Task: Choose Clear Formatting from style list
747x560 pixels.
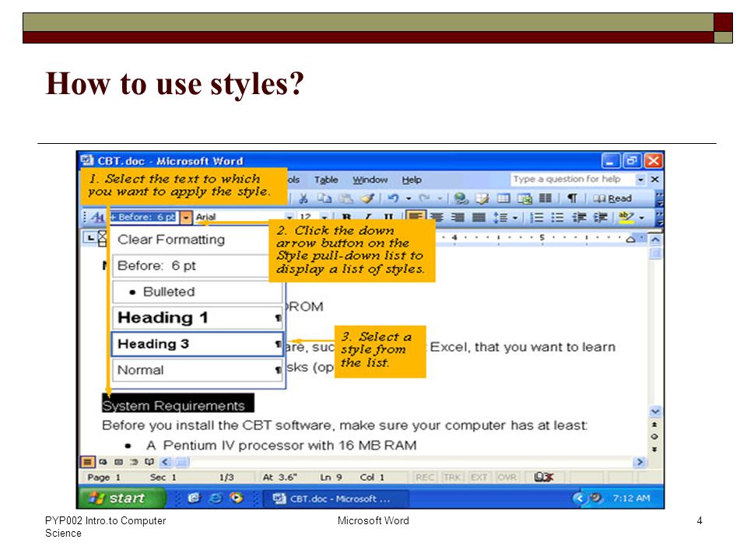Action: [x=197, y=240]
